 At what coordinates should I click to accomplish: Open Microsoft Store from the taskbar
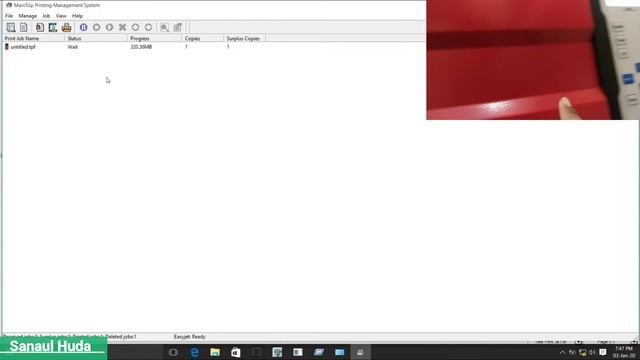236,352
